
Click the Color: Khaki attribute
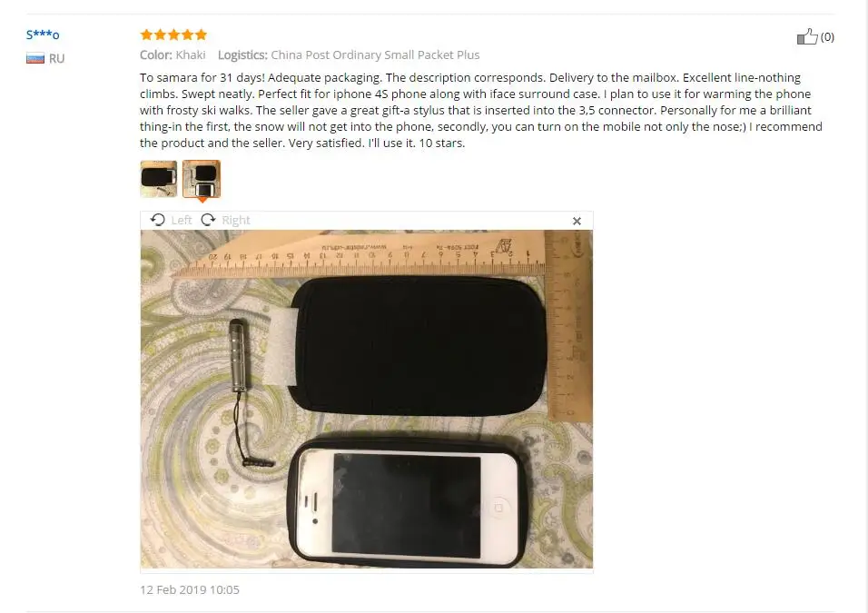pos(173,54)
